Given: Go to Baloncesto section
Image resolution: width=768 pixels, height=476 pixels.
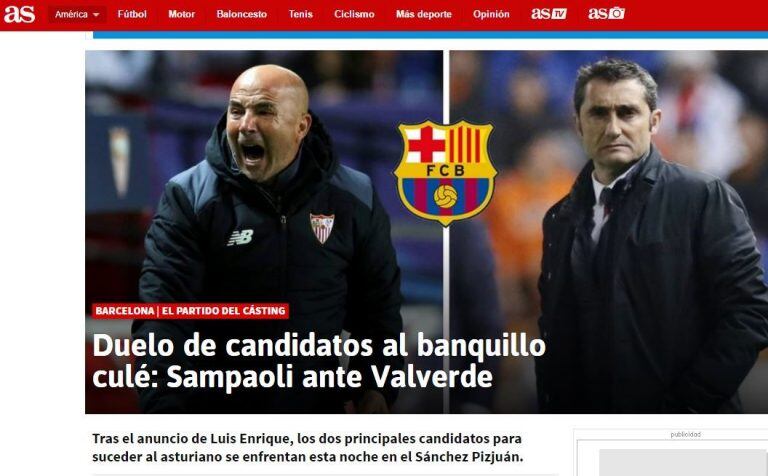Looking at the screenshot, I should pyautogui.click(x=241, y=14).
